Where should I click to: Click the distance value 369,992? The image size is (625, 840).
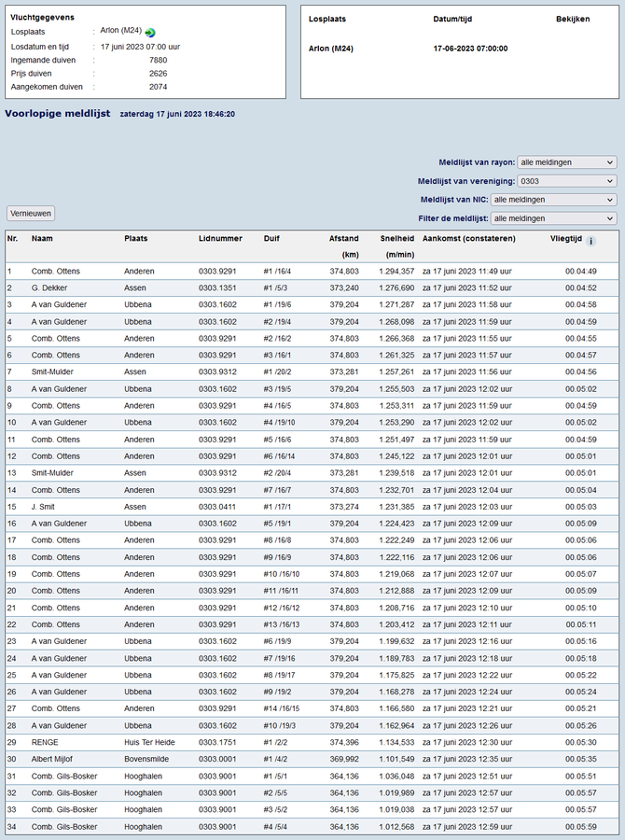(x=344, y=759)
